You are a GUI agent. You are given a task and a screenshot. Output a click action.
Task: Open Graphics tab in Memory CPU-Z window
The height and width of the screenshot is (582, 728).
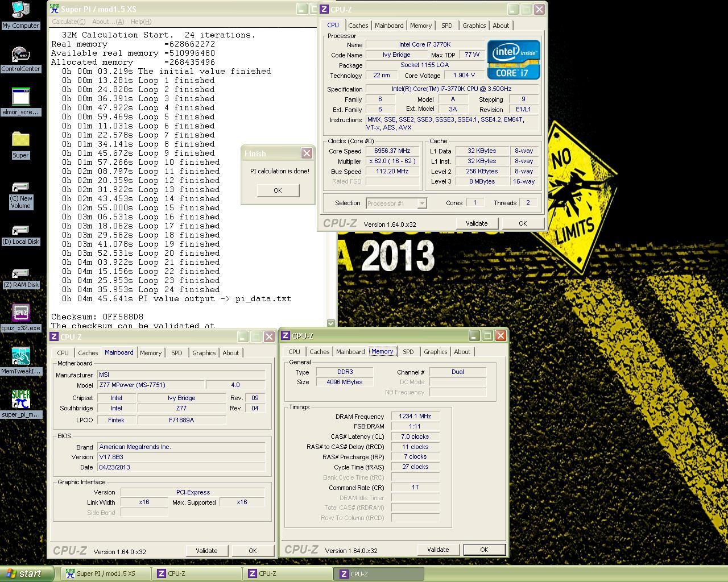pos(436,352)
